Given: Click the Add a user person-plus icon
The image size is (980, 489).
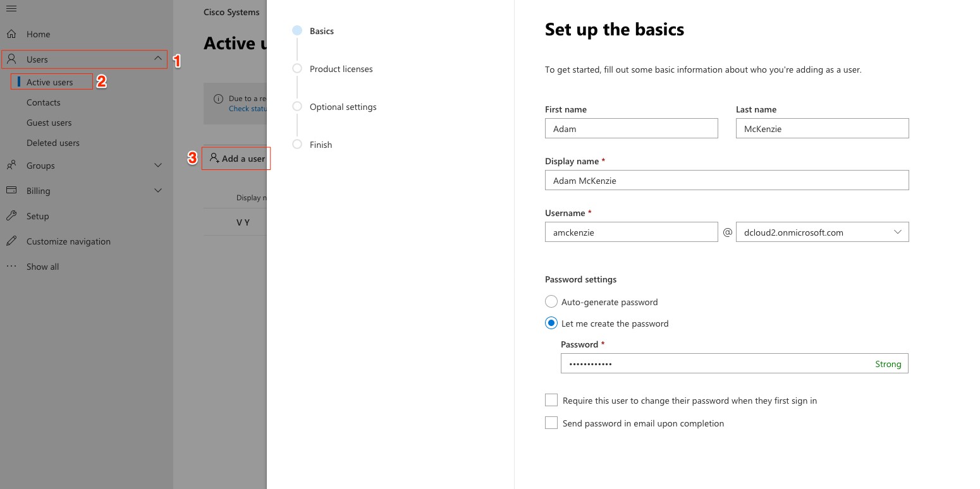Looking at the screenshot, I should pyautogui.click(x=214, y=158).
